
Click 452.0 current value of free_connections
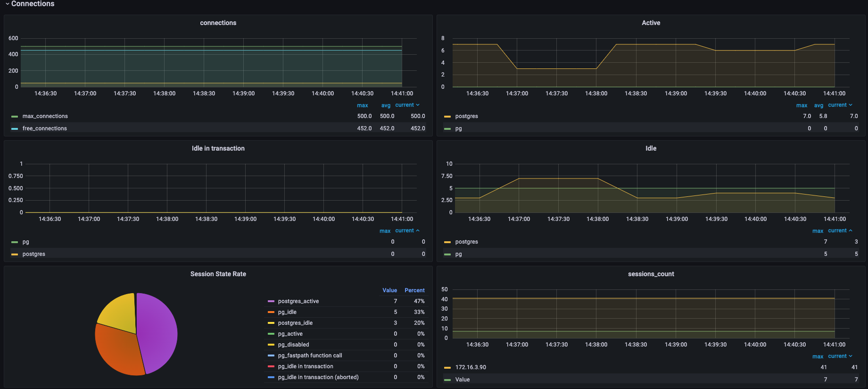point(418,128)
